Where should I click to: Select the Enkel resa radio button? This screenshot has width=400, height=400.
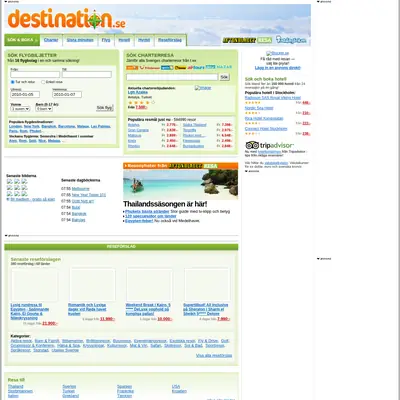[x=43, y=82]
